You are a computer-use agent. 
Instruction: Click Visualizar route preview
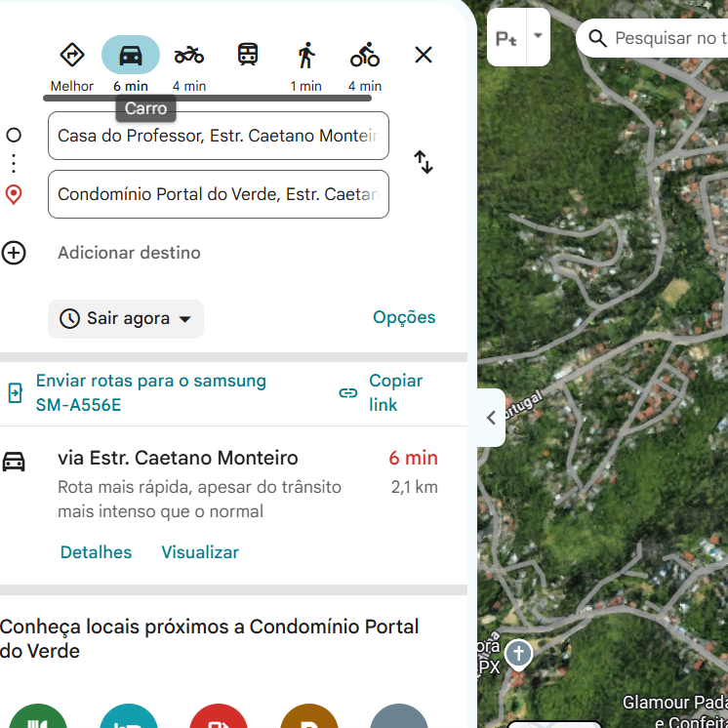(x=200, y=552)
